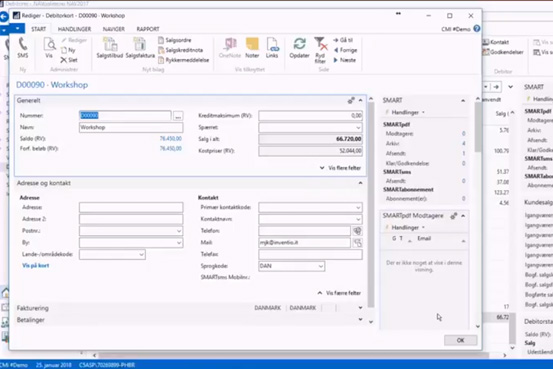Click the Kreditmaksimum (RV) field
The width and height of the screenshot is (553, 369).
310,116
